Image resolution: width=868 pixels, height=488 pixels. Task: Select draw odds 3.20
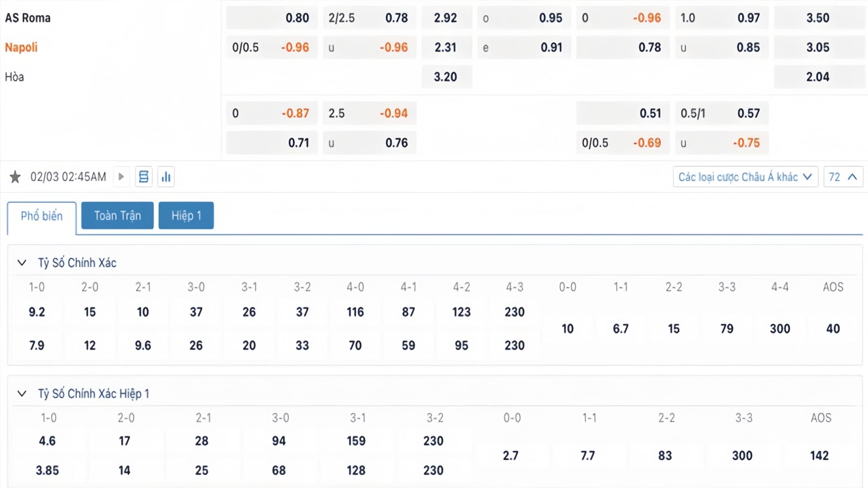pos(446,77)
